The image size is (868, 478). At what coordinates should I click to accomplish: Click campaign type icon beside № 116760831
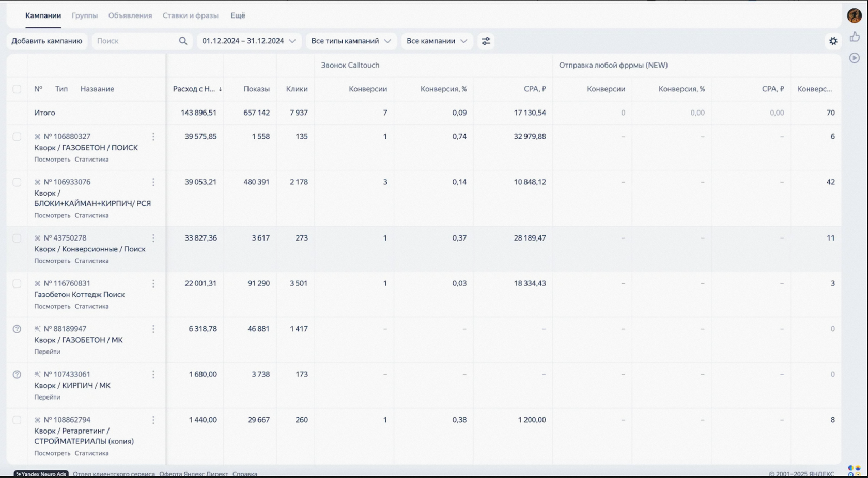point(37,283)
